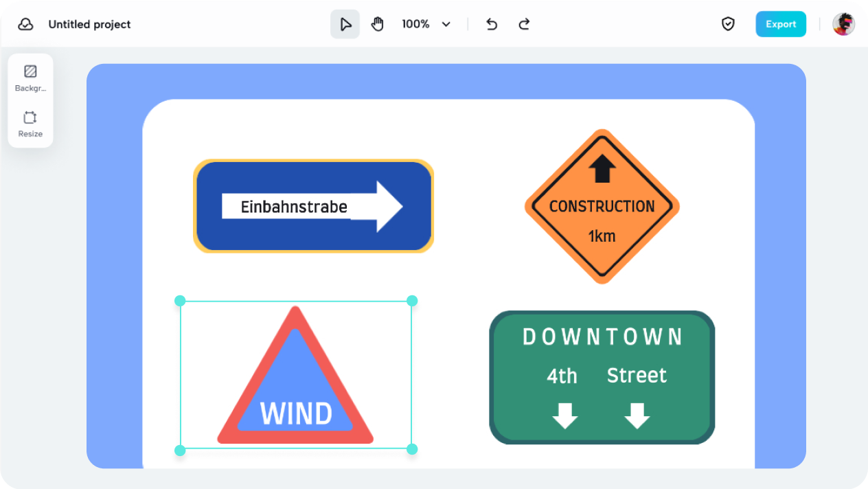Image resolution: width=868 pixels, height=489 pixels.
Task: Click the user avatar picture
Action: (843, 23)
